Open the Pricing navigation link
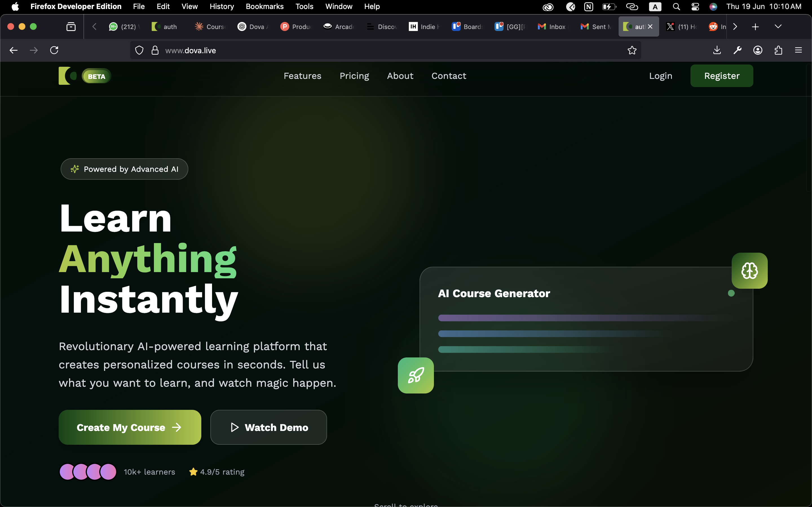Viewport: 812px width, 507px height. tap(354, 76)
